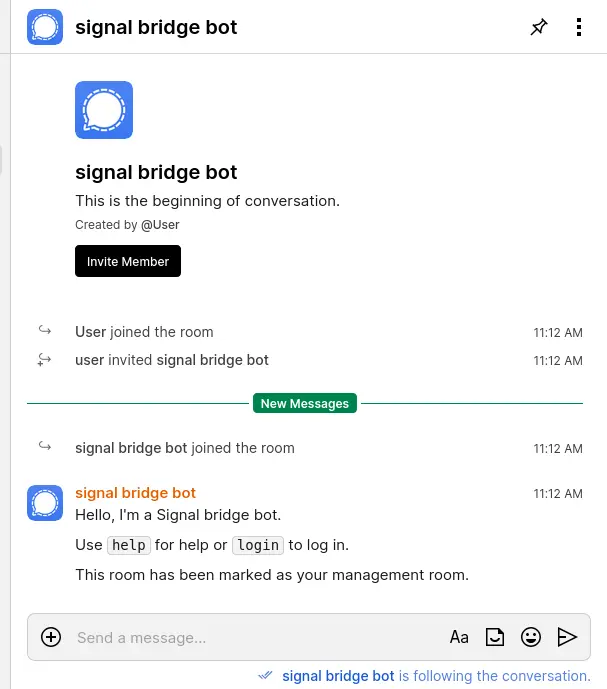Click the plus attachment icon in composer
This screenshot has height=689, width=607.
[x=51, y=637]
